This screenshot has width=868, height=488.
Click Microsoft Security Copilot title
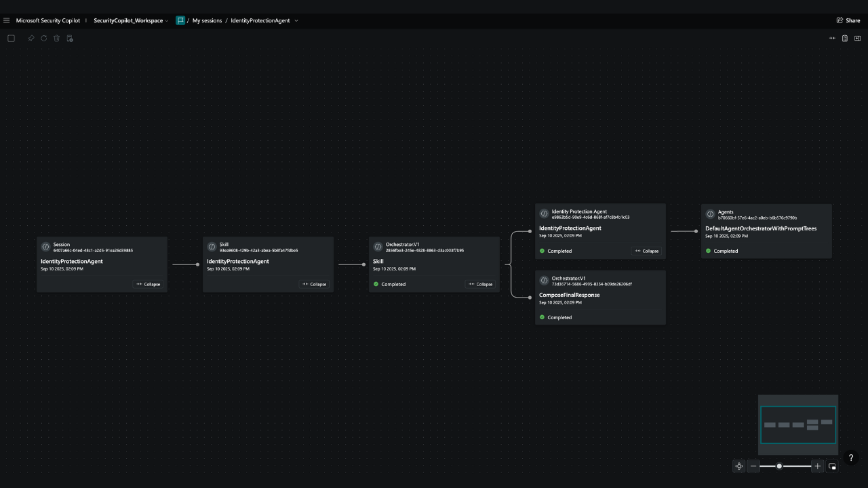point(48,20)
